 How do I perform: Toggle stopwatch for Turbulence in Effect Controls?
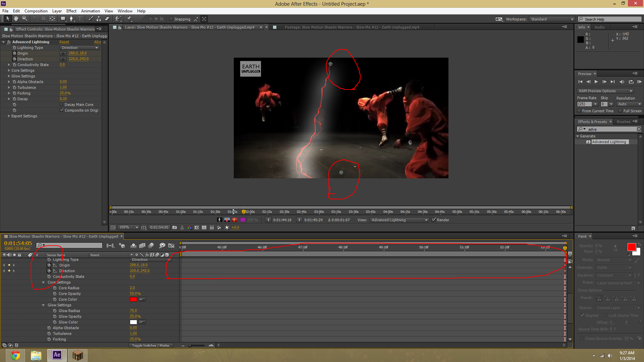[x=14, y=87]
